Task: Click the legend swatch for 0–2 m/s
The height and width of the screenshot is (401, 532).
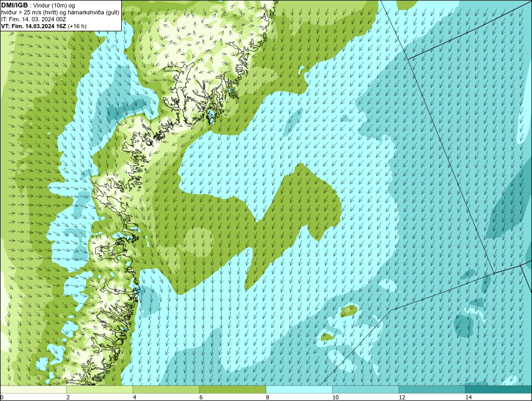Action: click(33, 389)
